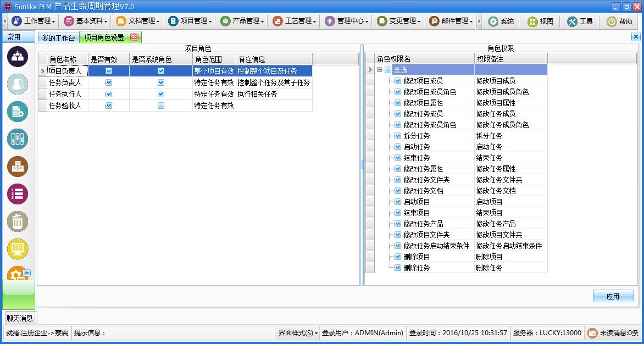Toggle 是否系统角色 checkbox for 任务验收人
Image resolution: width=644 pixels, height=344 pixels.
click(161, 106)
